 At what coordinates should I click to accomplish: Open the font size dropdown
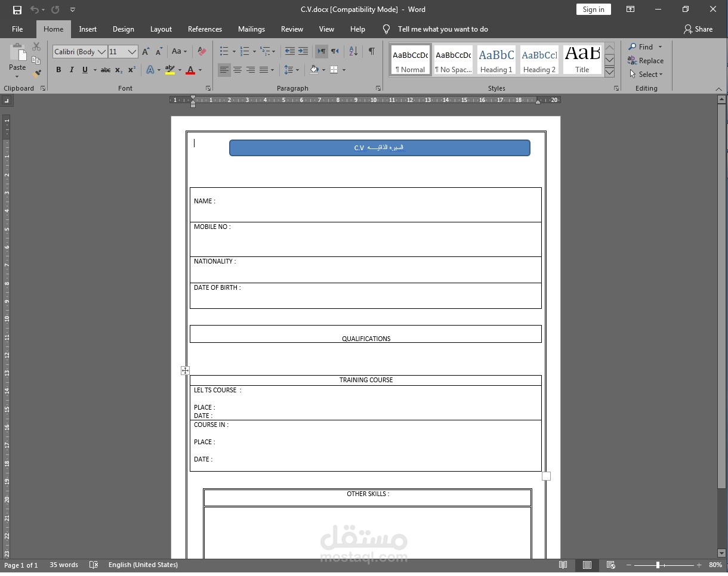pos(132,52)
